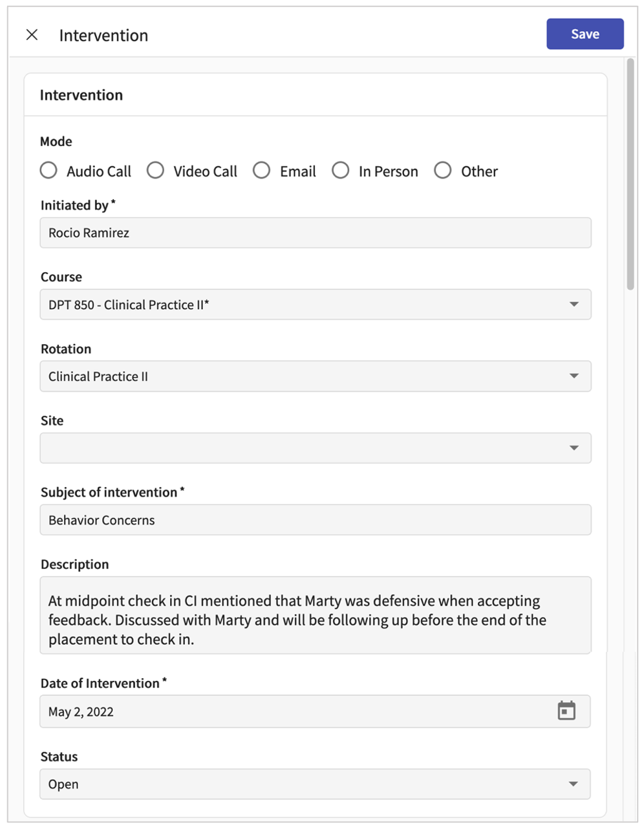
Task: Select the Audio Call option
Action: pos(48,170)
